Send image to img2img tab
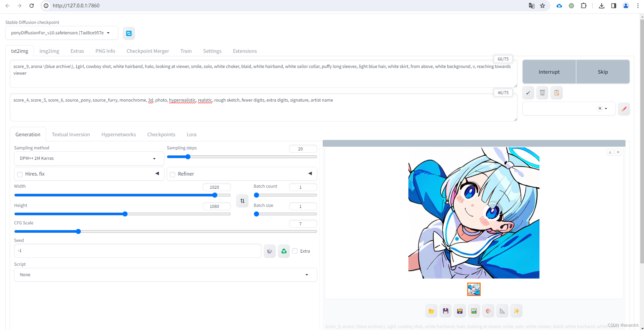Viewport: 644px width, 330px height. (474, 311)
